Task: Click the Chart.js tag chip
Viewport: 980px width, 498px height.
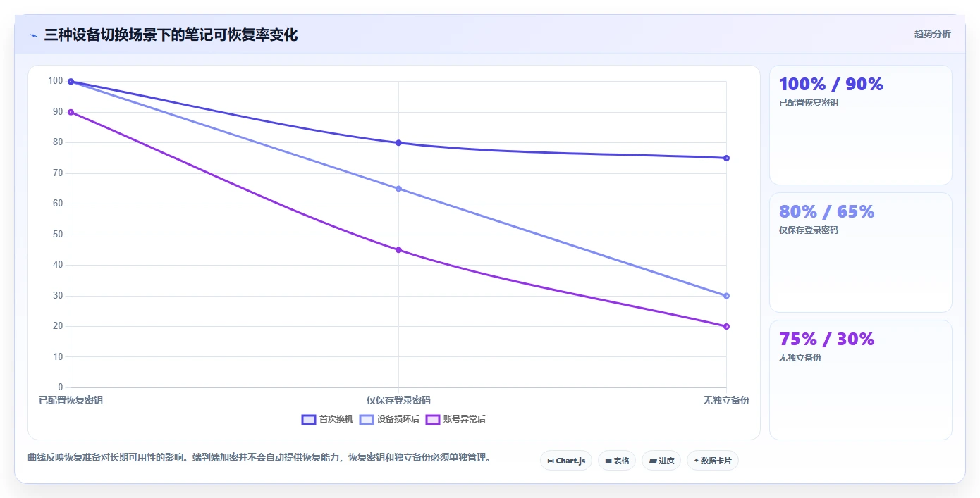Action: pos(566,461)
